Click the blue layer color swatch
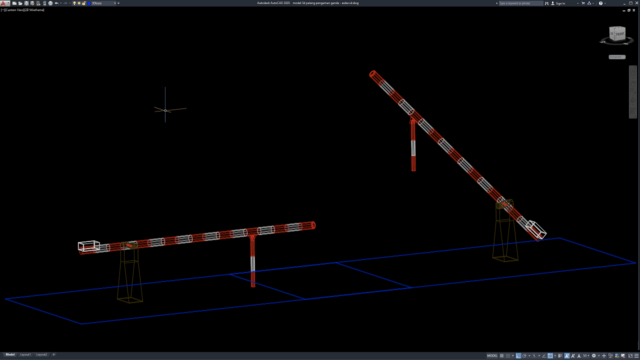Image resolution: width=640 pixels, height=360 pixels. [89, 3]
